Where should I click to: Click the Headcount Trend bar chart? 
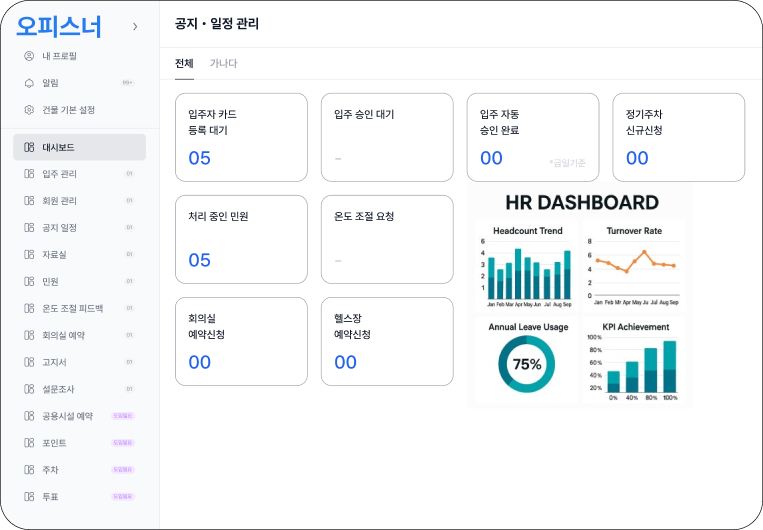tap(527, 266)
